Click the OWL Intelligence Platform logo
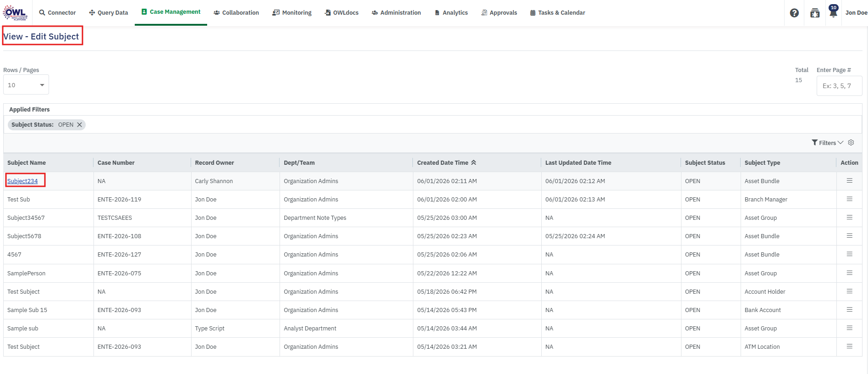Screen dimensions: 868x374 click(x=15, y=12)
